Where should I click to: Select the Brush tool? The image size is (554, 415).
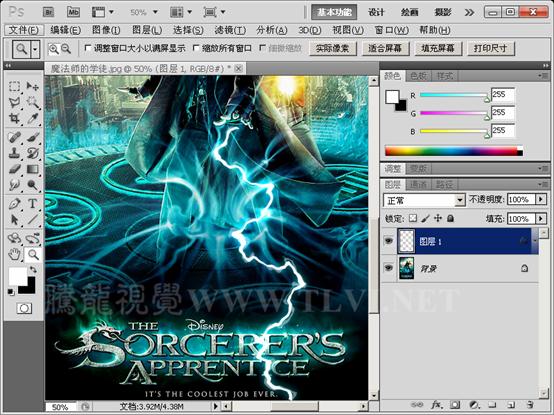pyautogui.click(x=33, y=137)
